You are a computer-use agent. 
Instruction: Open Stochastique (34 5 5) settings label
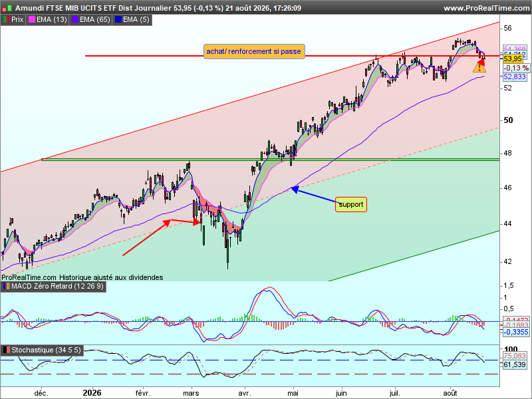click(x=46, y=350)
